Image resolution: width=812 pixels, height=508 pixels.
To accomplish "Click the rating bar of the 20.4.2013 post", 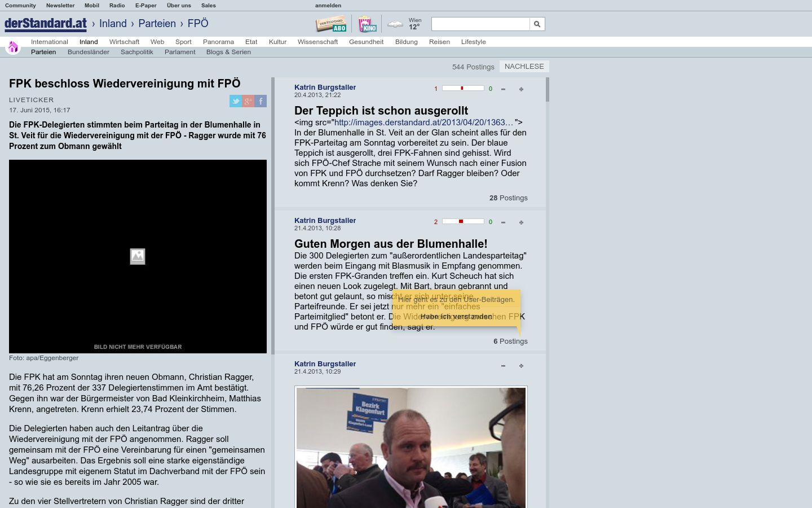I will 463,89.
